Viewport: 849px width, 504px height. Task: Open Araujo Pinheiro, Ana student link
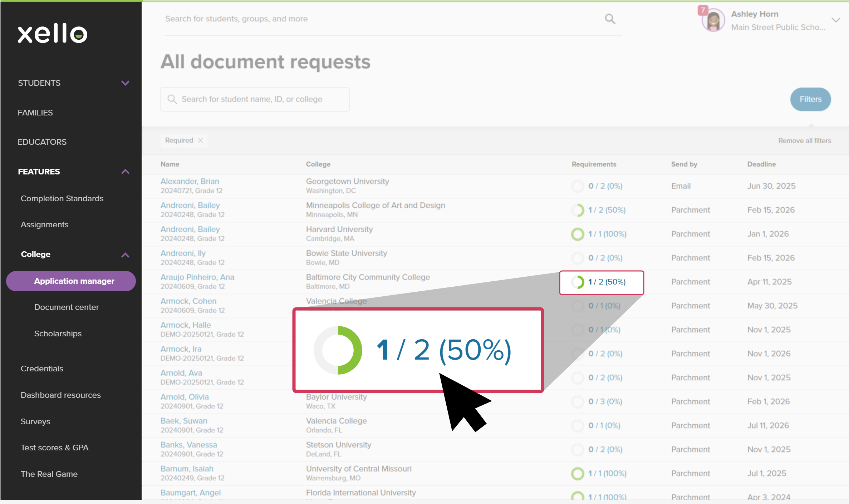click(197, 277)
